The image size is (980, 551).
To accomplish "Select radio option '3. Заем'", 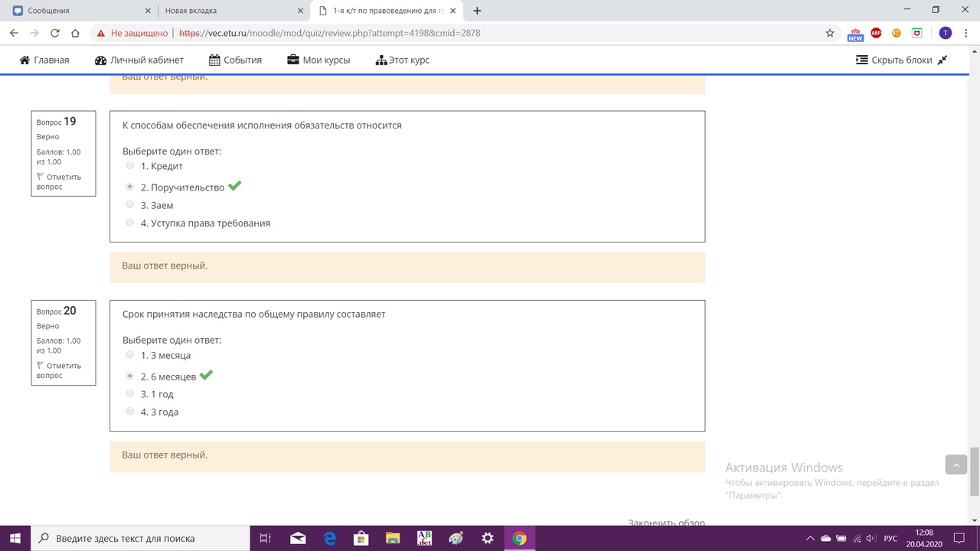I will (129, 204).
